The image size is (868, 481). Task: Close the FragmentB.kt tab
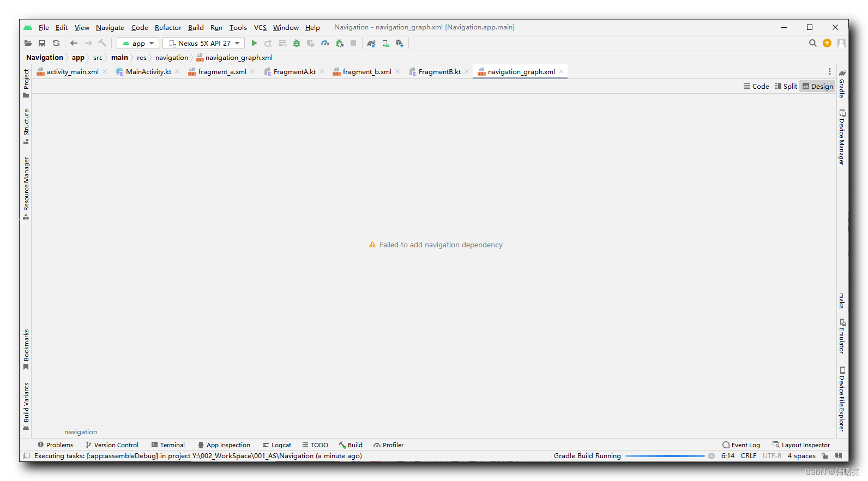[x=467, y=71]
